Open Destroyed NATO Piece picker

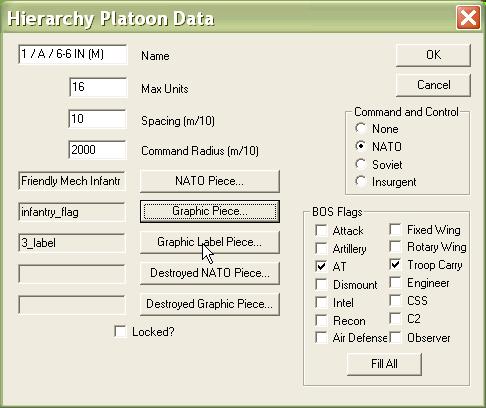[210, 273]
